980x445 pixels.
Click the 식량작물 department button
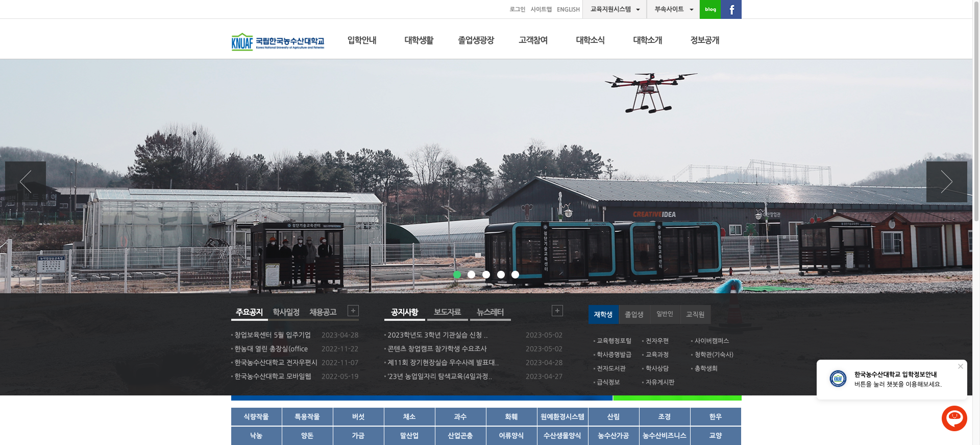pos(256,417)
